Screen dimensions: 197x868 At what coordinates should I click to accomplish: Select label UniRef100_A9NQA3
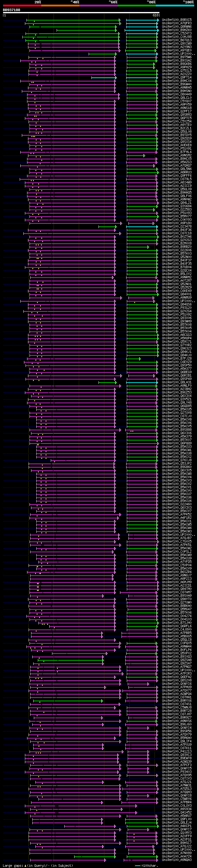pyautogui.click(x=177, y=860)
